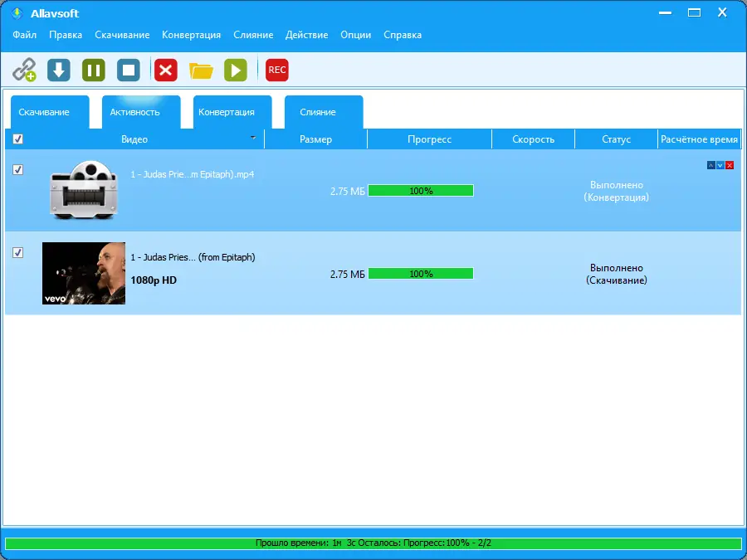
Task: Open the Слияние menu in the menu bar
Action: (253, 35)
